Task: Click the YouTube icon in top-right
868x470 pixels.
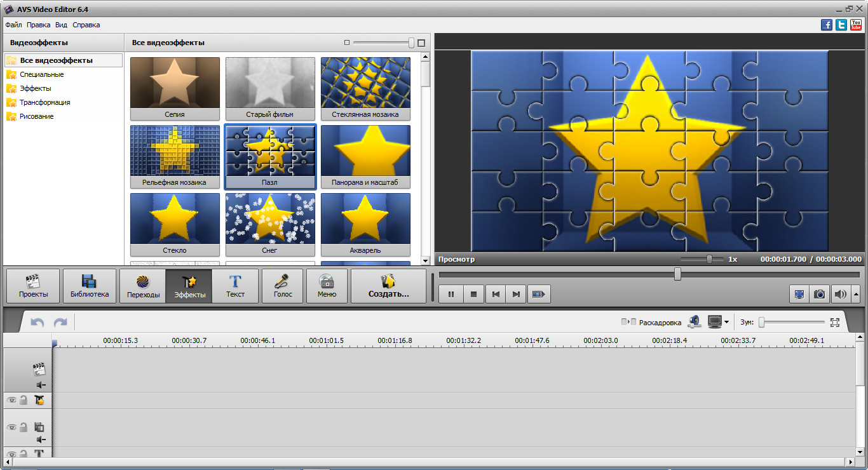Action: (x=856, y=25)
